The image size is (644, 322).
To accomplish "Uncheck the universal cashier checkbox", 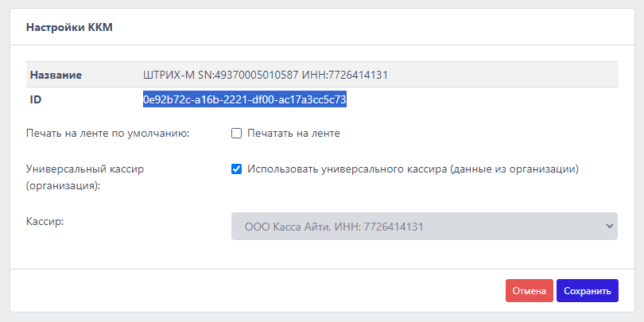I will point(236,169).
